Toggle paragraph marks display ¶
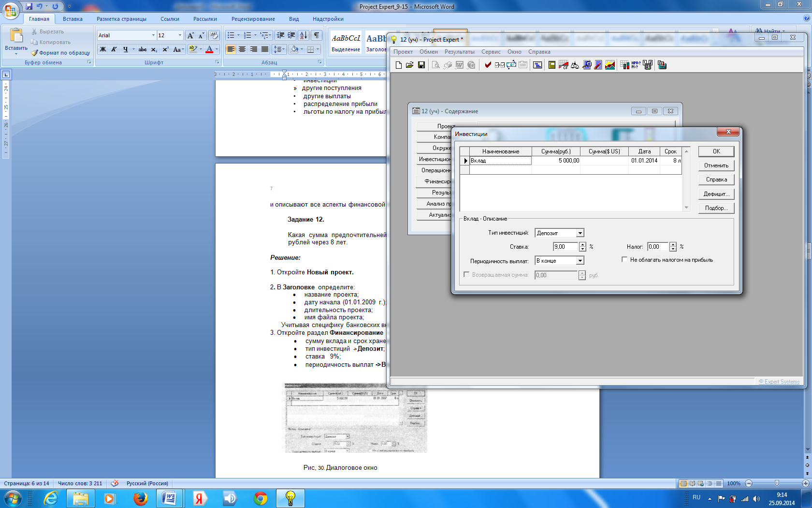This screenshot has width=812, height=508. pos(317,35)
